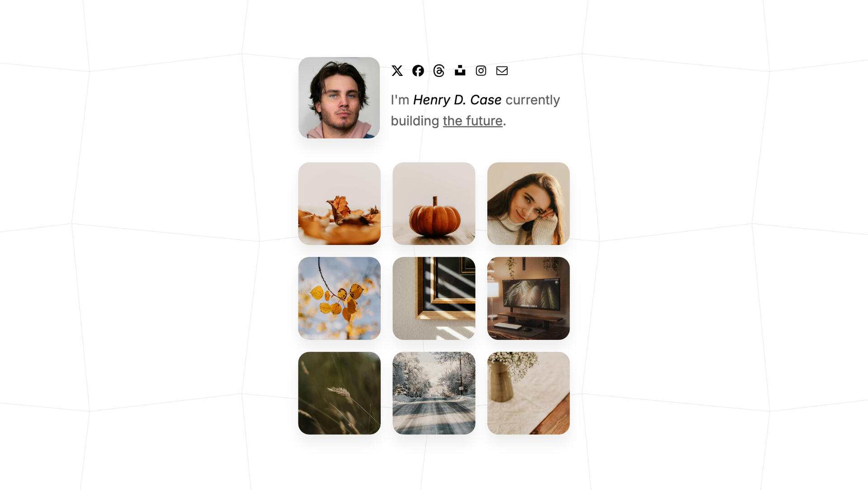The image size is (868, 490).
Task: Click the Unsplash icon
Action: (460, 71)
